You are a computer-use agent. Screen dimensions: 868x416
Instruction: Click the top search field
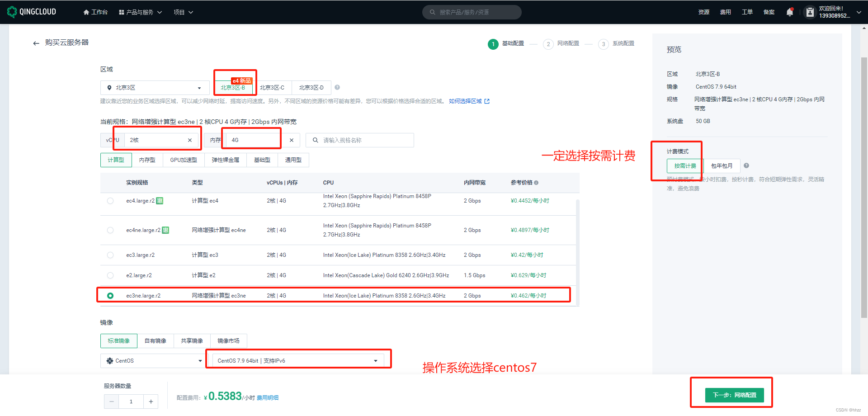point(472,12)
